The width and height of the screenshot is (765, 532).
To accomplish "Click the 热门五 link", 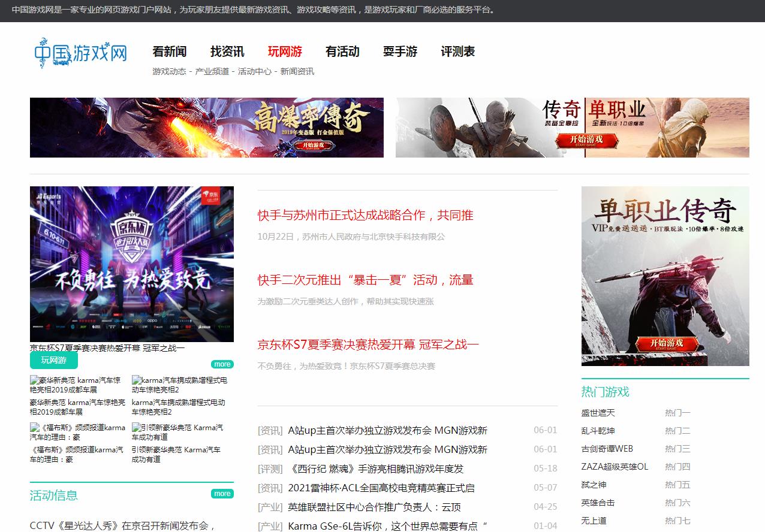I will coord(678,485).
